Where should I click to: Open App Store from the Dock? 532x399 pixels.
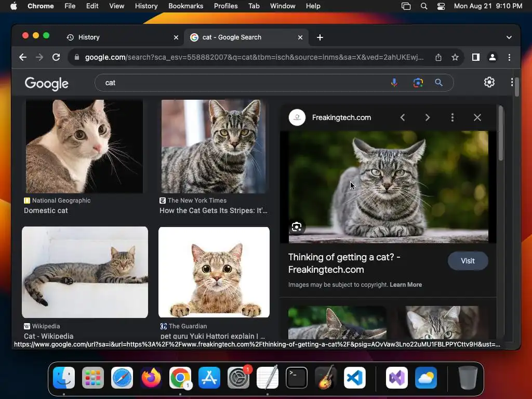(209, 378)
